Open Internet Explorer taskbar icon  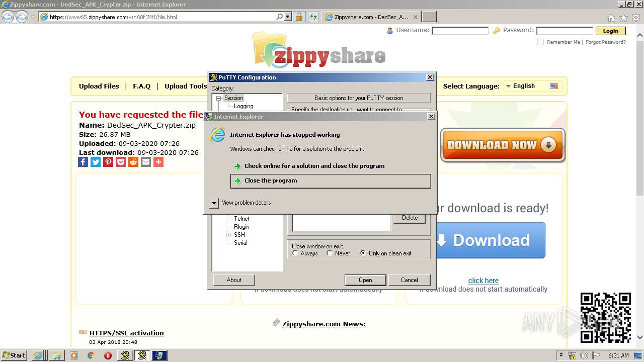(x=38, y=355)
